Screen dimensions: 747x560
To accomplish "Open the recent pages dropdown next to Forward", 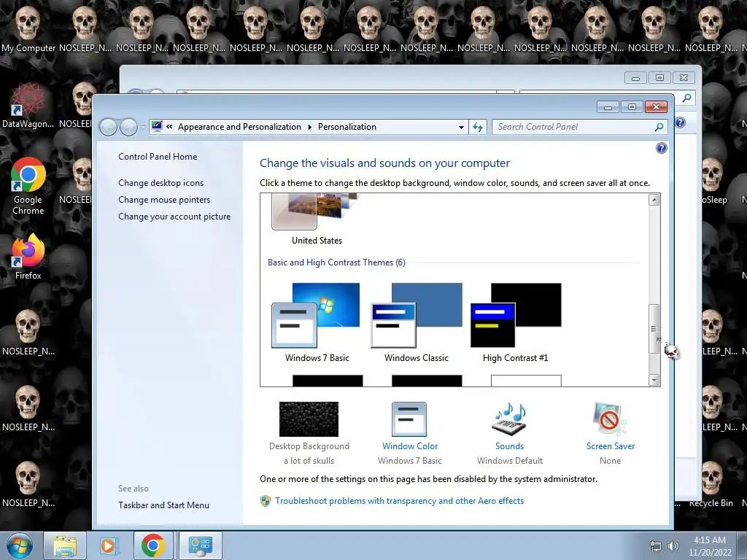I will (142, 127).
